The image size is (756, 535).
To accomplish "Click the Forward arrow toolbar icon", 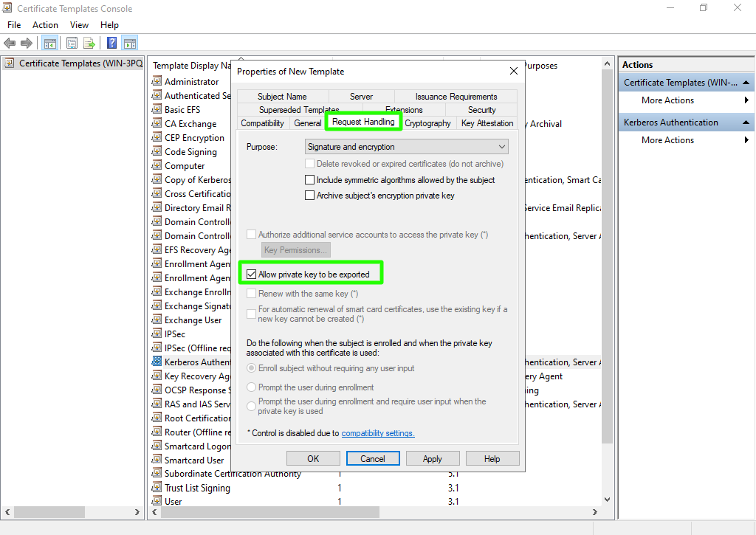I will click(x=27, y=44).
